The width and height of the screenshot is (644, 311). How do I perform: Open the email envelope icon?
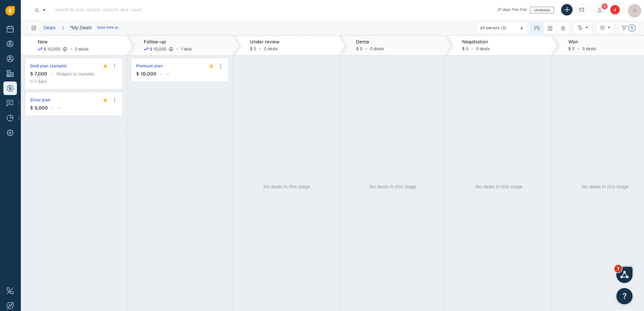click(582, 10)
